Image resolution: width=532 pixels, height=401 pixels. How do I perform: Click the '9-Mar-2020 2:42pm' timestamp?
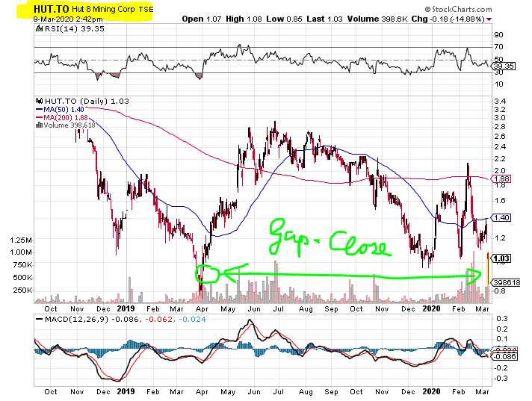click(x=68, y=19)
